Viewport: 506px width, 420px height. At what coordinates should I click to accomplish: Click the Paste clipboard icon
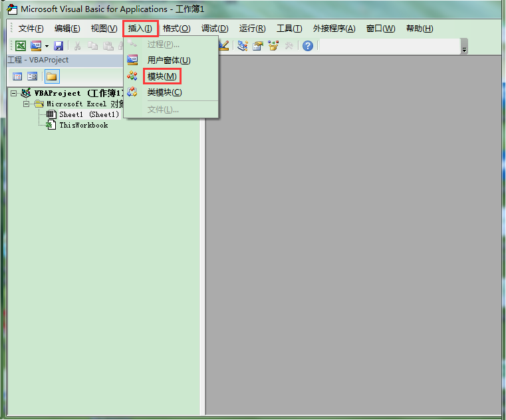108,46
